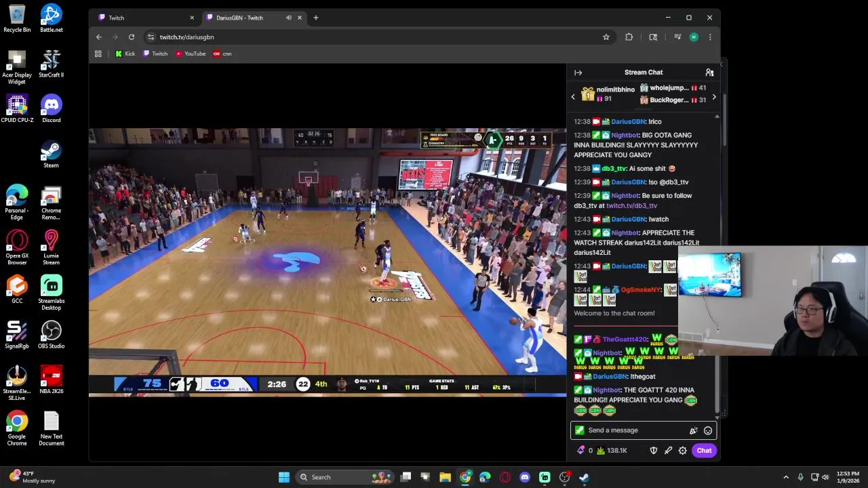Show next gift leaderboard page
Viewport: 868px width, 488px height.
713,97
